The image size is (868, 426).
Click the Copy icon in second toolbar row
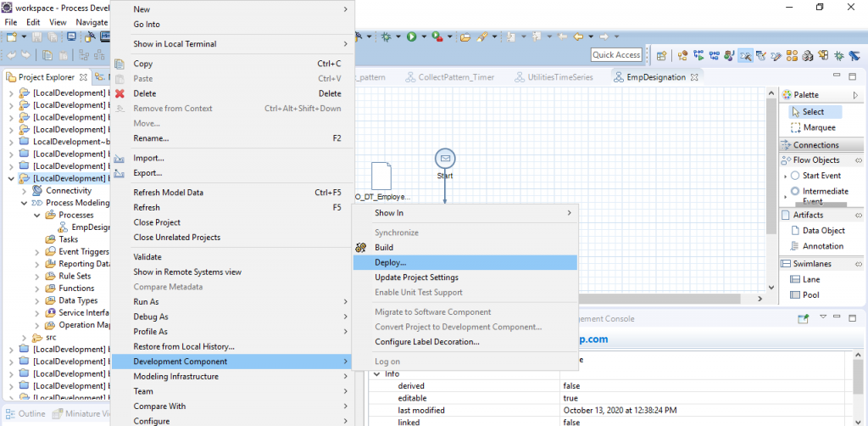pos(47,55)
